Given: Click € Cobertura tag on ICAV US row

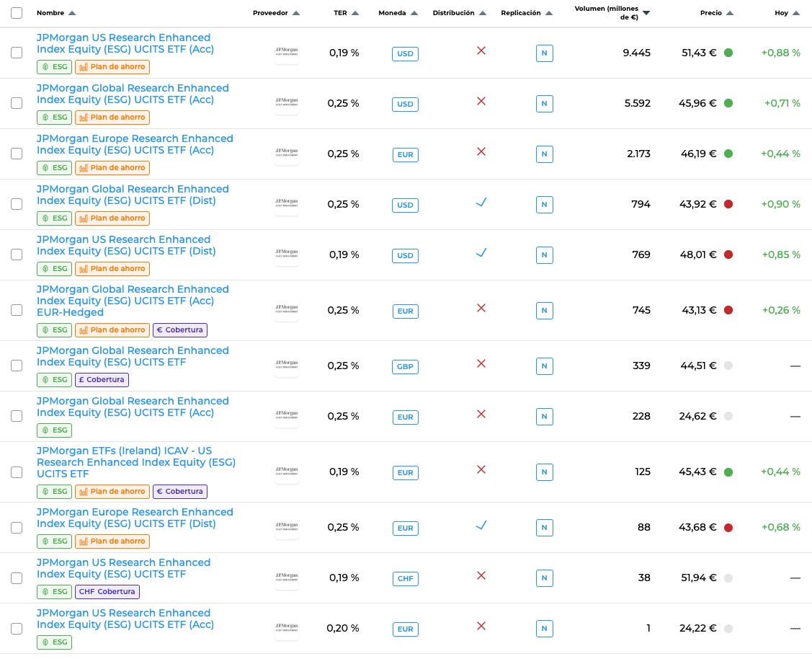Looking at the screenshot, I should (x=180, y=492).
